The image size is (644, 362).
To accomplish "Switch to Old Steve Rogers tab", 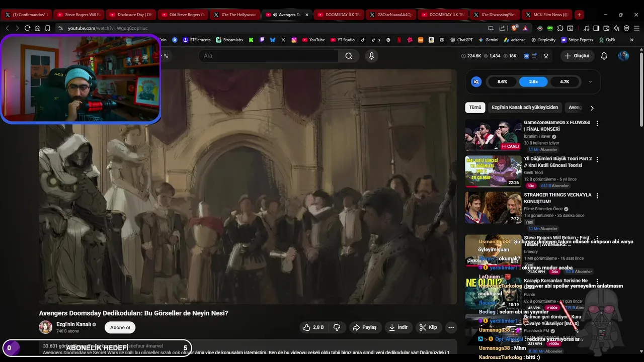I will tap(183, 15).
